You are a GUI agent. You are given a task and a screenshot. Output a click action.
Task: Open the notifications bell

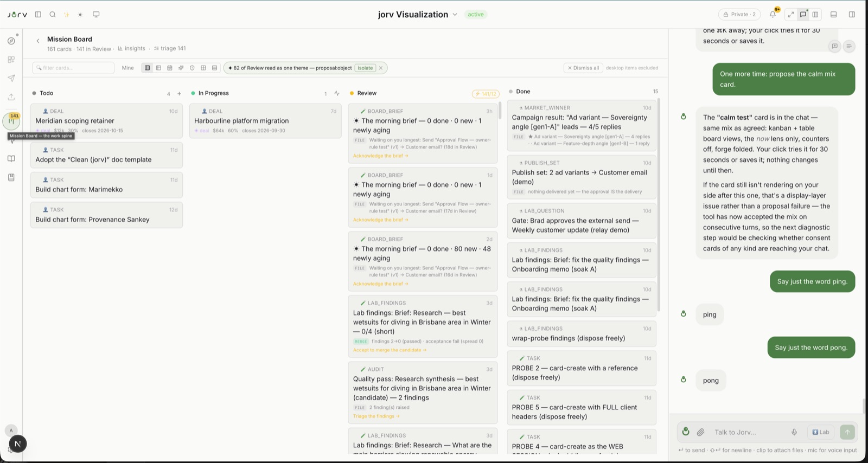pyautogui.click(x=773, y=15)
